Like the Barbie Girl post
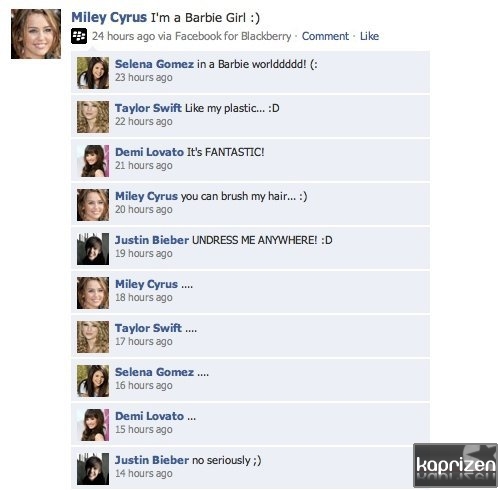The image size is (500, 490). coord(369,36)
